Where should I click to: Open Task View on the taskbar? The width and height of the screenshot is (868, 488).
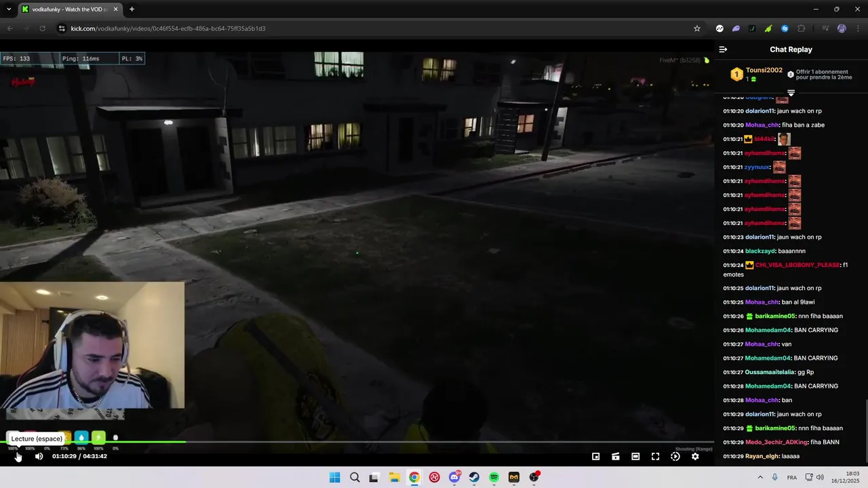[374, 477]
